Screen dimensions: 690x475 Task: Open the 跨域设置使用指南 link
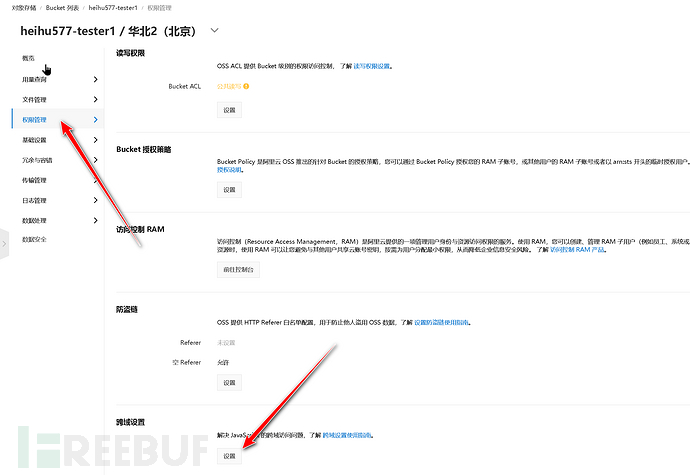click(x=347, y=435)
